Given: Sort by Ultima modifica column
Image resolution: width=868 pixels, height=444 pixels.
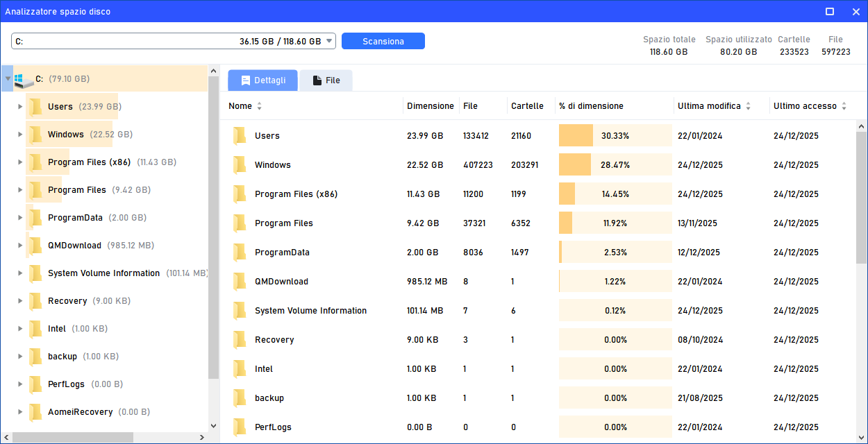Looking at the screenshot, I should click(x=715, y=106).
